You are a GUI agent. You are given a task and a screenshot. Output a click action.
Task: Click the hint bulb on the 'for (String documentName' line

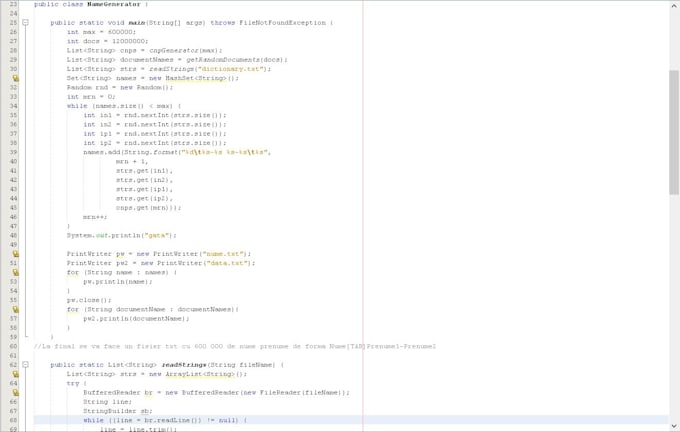pyautogui.click(x=16, y=310)
